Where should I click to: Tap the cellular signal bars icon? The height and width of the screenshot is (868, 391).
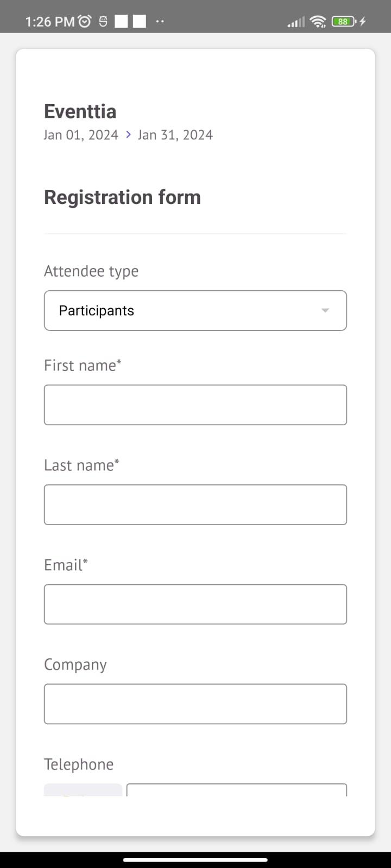coord(296,22)
